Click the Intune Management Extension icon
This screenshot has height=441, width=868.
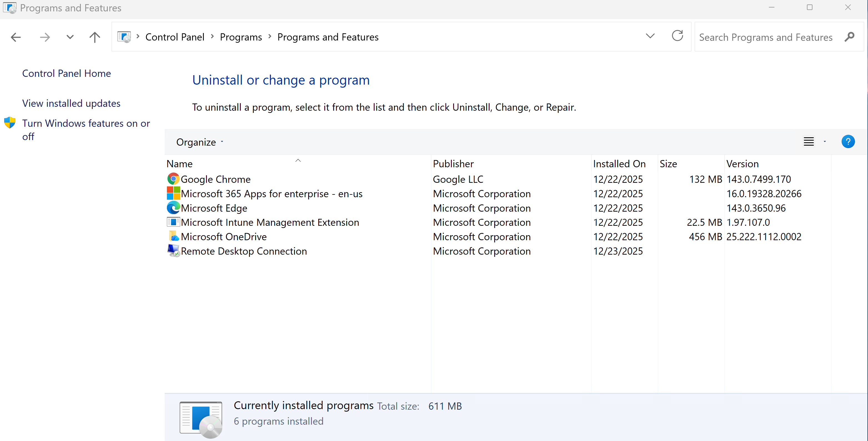(173, 222)
